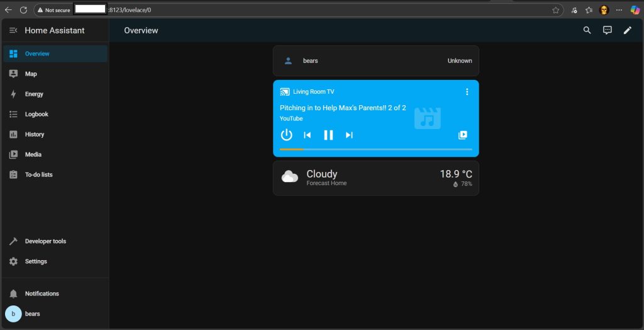Pause the Living Room TV playback
This screenshot has height=330, width=644.
(x=328, y=135)
